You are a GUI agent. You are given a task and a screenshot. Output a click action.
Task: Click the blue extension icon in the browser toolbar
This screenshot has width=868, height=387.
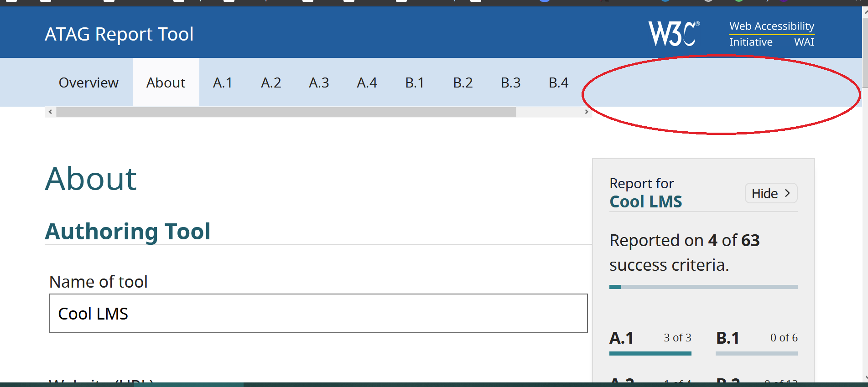click(x=544, y=2)
